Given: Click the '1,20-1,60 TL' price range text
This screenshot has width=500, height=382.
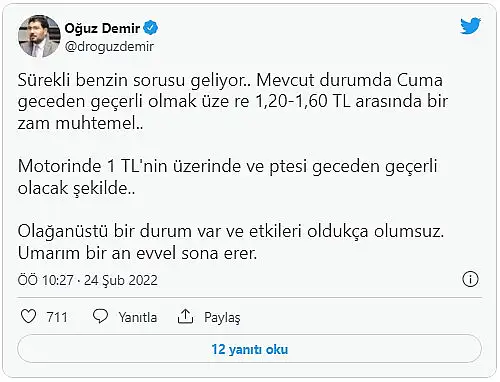Looking at the screenshot, I should [303, 102].
